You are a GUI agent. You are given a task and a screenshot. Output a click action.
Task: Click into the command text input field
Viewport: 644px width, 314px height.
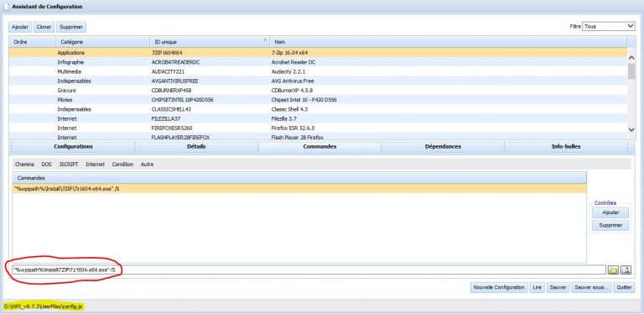pos(309,270)
